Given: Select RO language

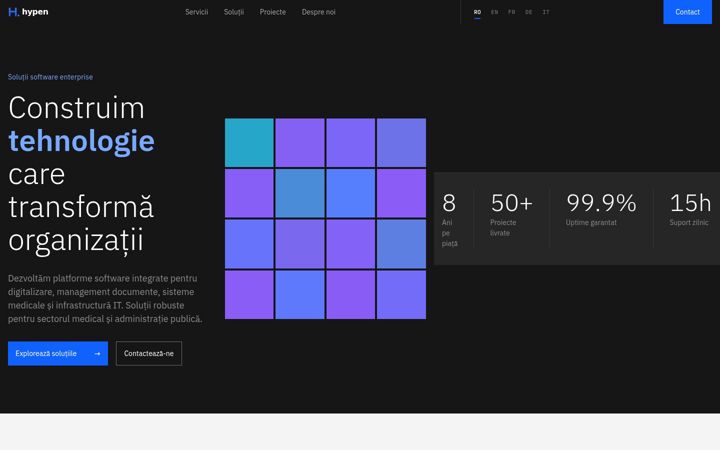Looking at the screenshot, I should tap(478, 12).
